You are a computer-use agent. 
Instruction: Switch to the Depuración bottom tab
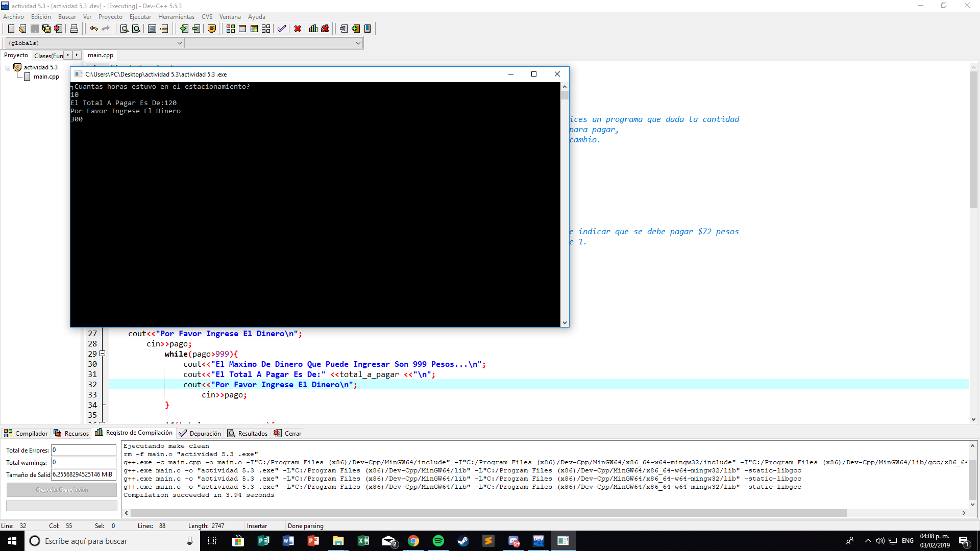[200, 433]
